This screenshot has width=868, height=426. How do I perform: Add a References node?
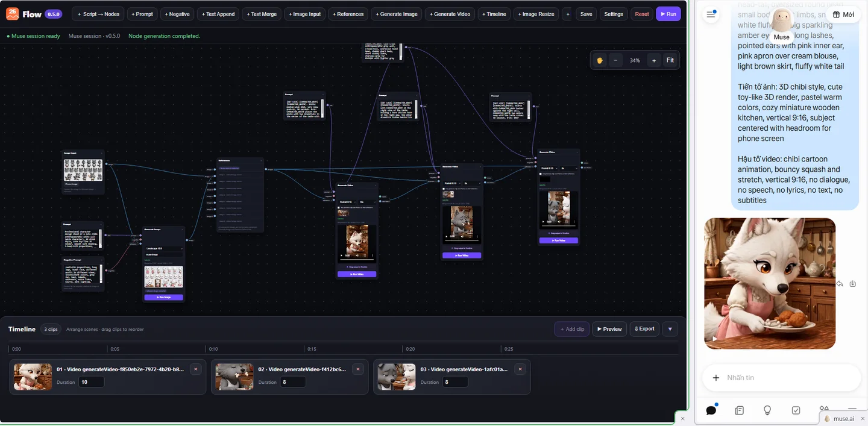pyautogui.click(x=348, y=14)
